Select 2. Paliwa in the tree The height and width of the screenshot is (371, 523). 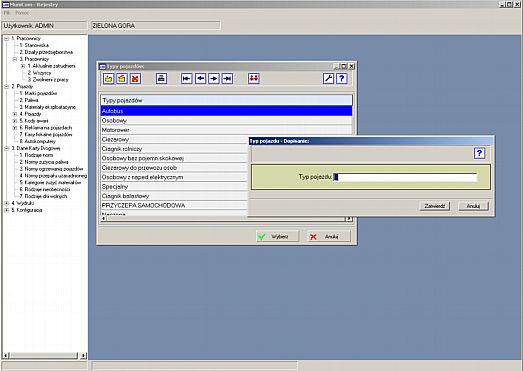point(29,100)
